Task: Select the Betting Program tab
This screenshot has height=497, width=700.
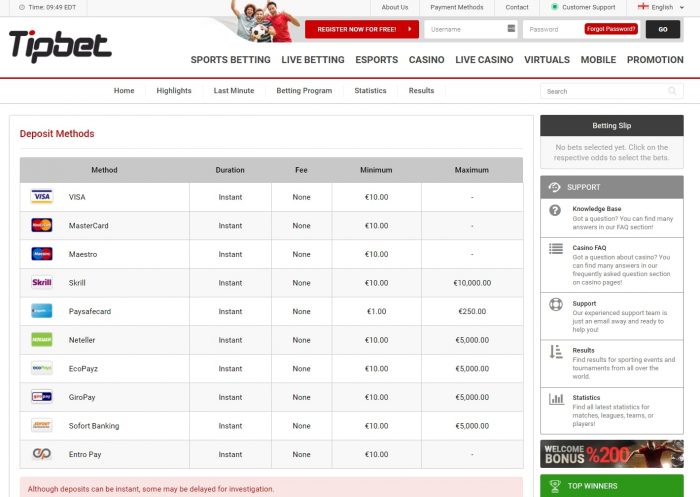Action: point(304,91)
